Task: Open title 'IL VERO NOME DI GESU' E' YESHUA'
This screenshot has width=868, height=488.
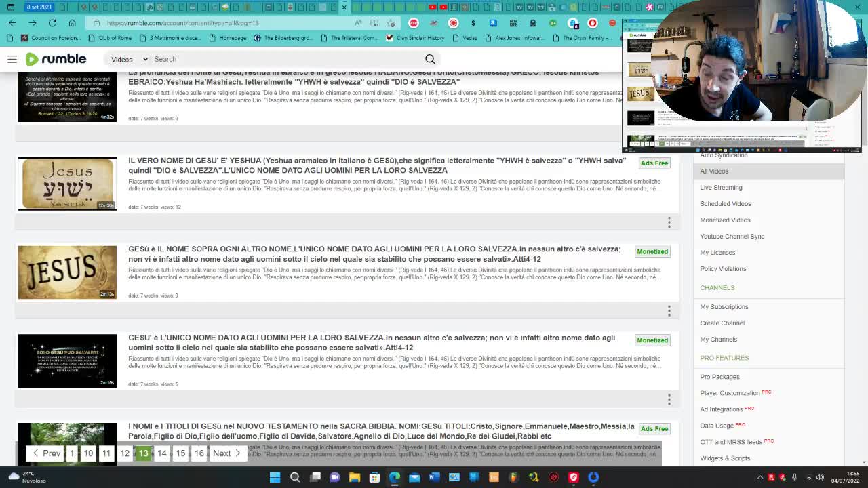Action: coord(377,165)
